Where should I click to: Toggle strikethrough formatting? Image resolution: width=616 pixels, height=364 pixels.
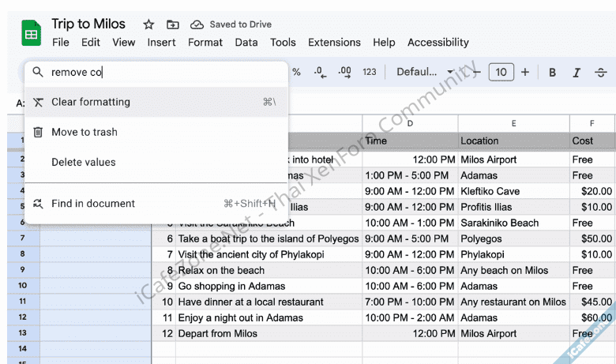tap(602, 73)
